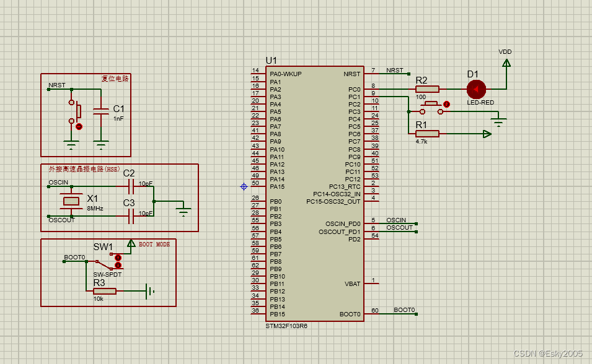Click the 8MHz value of X1
The image size is (592, 364).
point(95,208)
